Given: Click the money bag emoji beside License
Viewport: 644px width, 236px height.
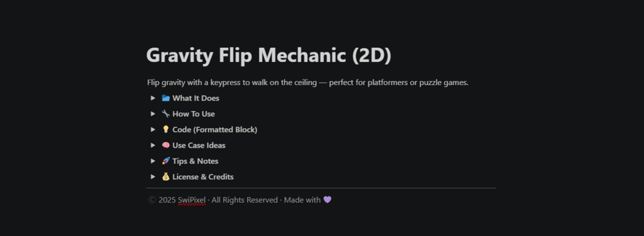Looking at the screenshot, I should coord(165,177).
